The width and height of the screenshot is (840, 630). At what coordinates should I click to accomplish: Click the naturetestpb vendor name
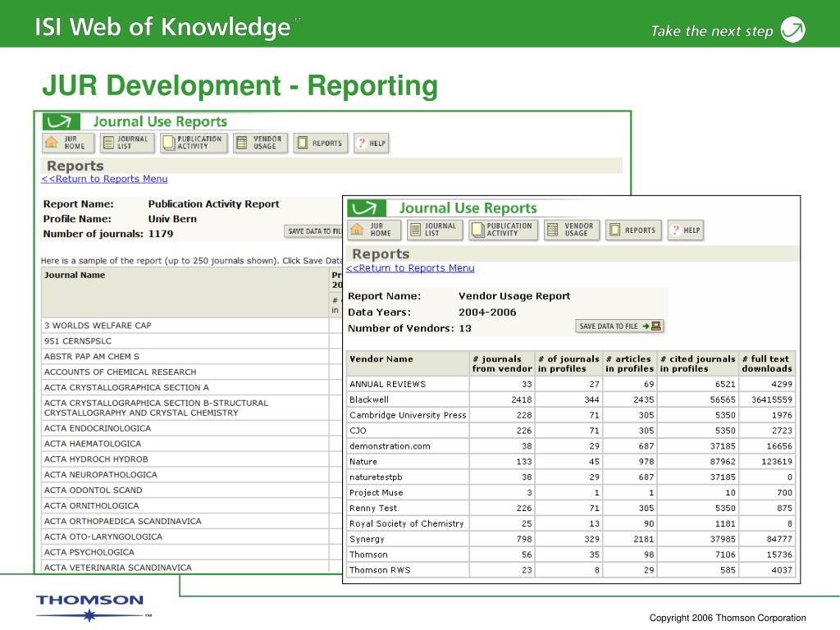point(376,477)
